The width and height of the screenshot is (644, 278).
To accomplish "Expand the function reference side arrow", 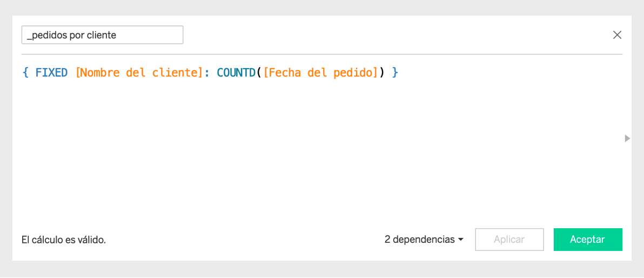I will [627, 138].
